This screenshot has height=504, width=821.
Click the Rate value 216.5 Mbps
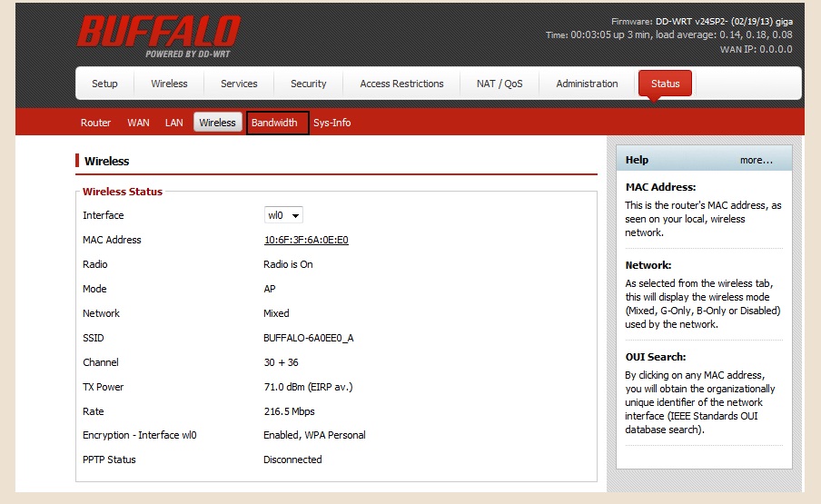pos(290,411)
